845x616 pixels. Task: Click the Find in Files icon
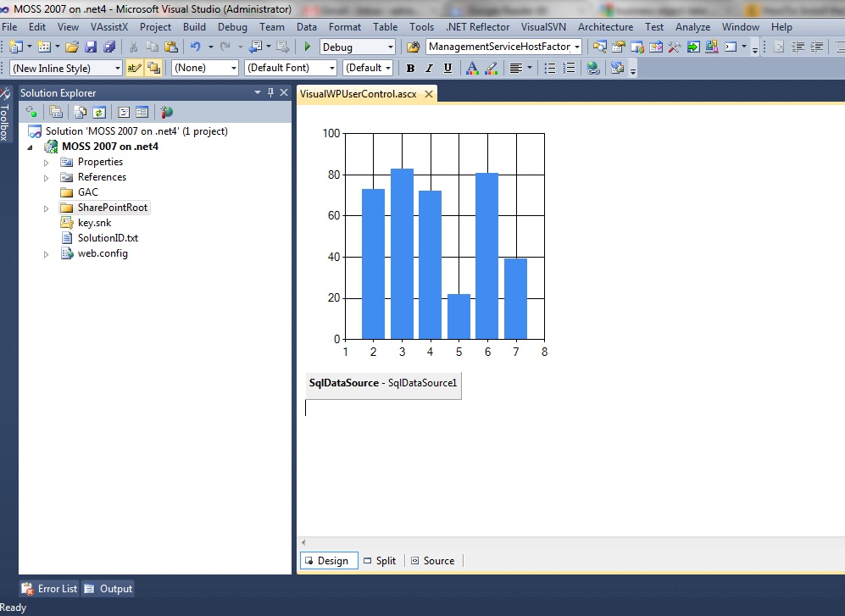tap(413, 47)
